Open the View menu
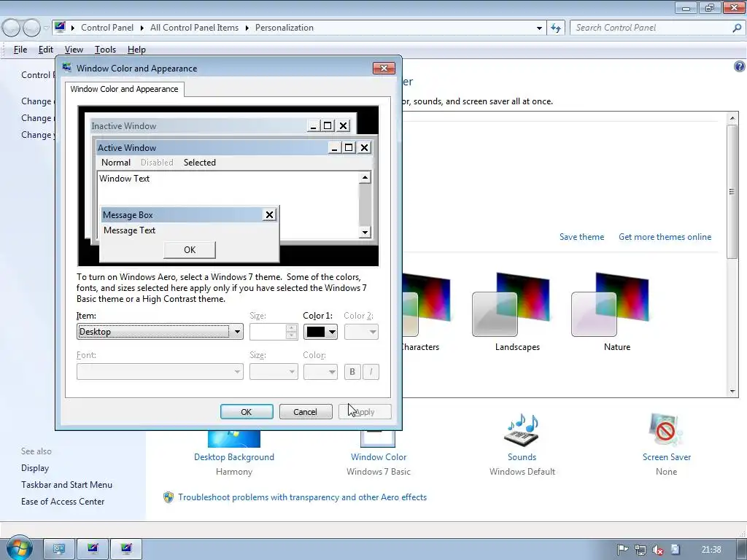 click(74, 50)
